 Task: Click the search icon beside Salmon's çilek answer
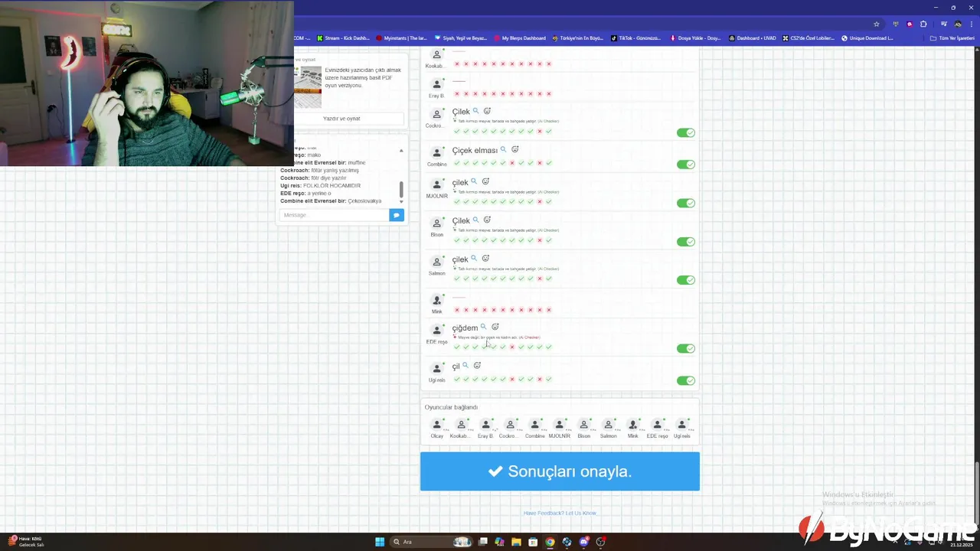click(474, 258)
